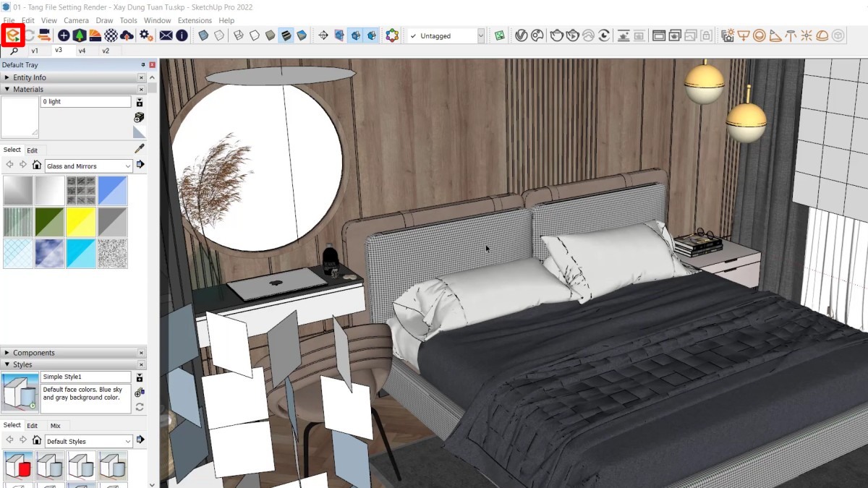Switch to scene tab v4

point(82,51)
